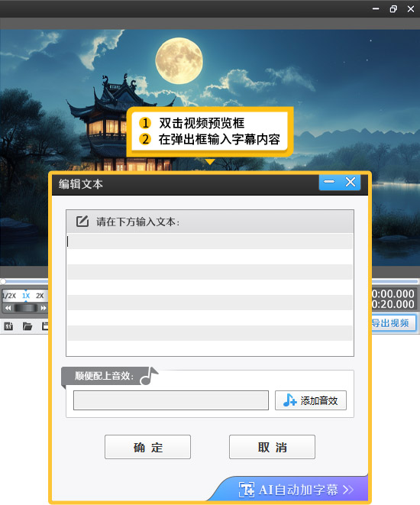Set playback speed to 1X

tap(26, 296)
